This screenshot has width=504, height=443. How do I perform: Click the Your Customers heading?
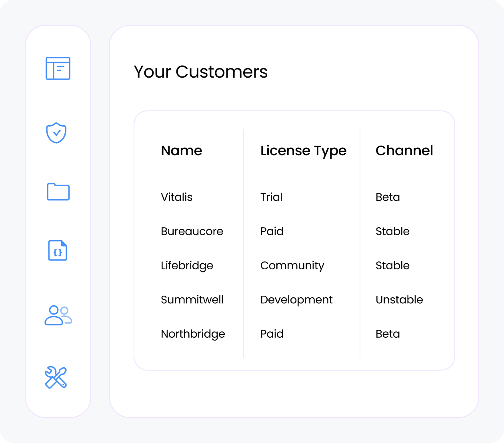pyautogui.click(x=201, y=72)
